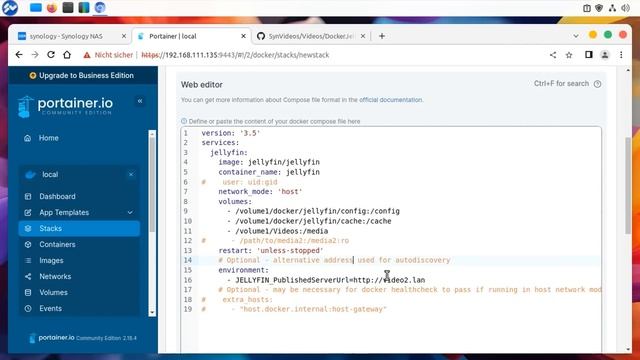Close the Portainer local tab
The width and height of the screenshot is (640, 360).
click(x=243, y=36)
